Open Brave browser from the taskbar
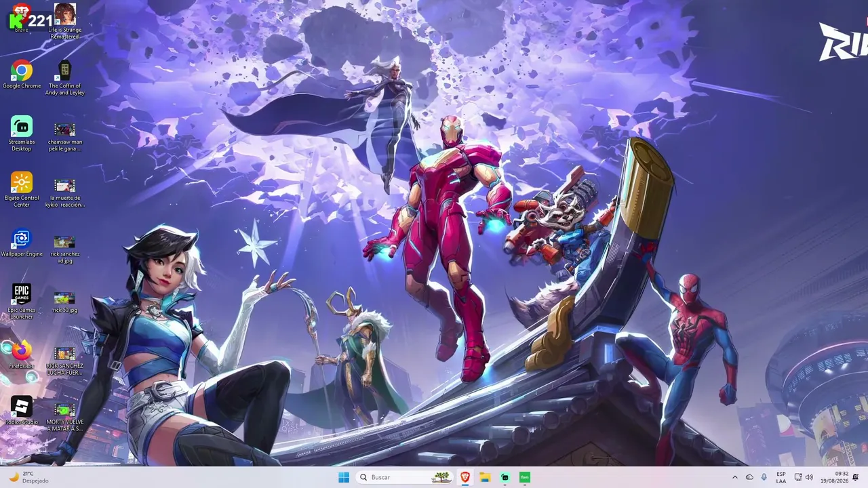The height and width of the screenshot is (488, 868). tap(465, 477)
